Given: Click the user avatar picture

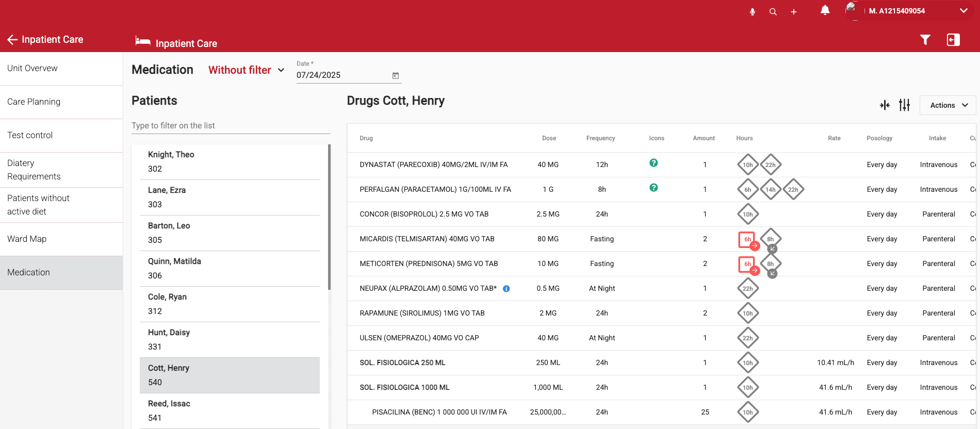Looking at the screenshot, I should pyautogui.click(x=855, y=10).
